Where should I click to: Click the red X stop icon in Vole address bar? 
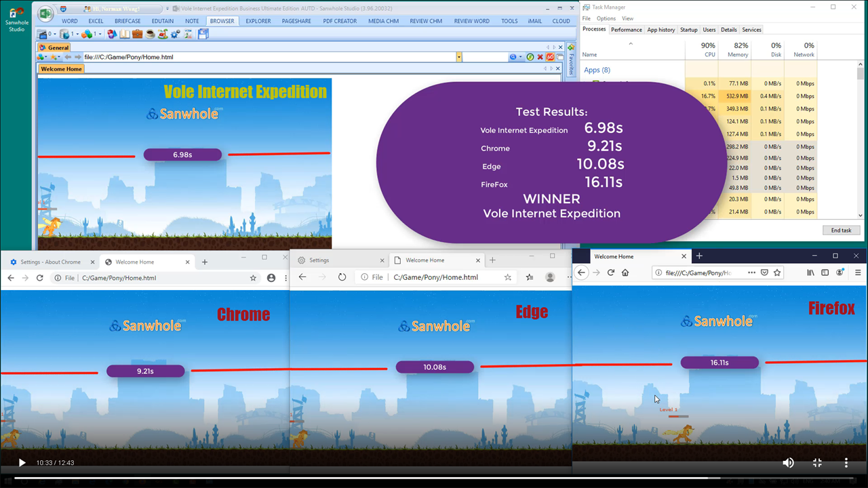click(x=540, y=57)
